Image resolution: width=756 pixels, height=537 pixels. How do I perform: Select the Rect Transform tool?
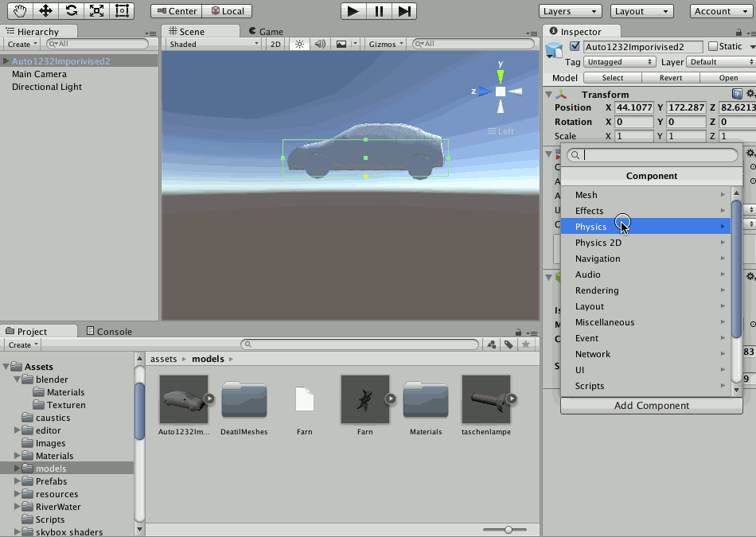(123, 10)
